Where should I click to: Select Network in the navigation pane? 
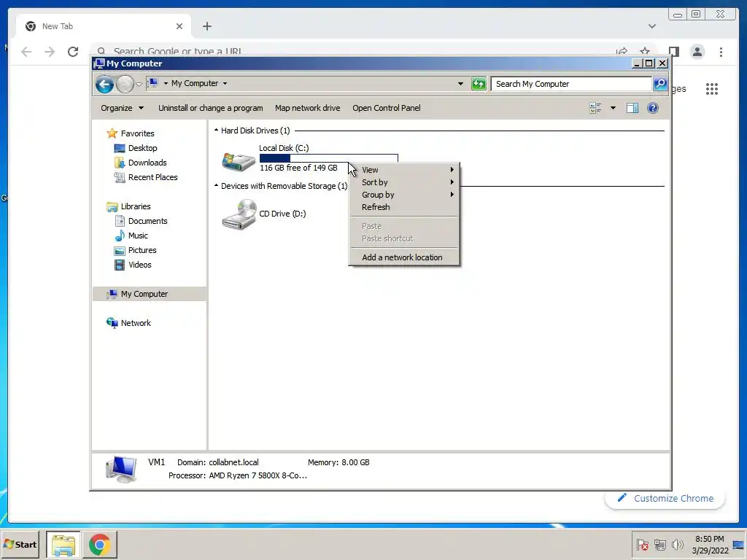(135, 323)
